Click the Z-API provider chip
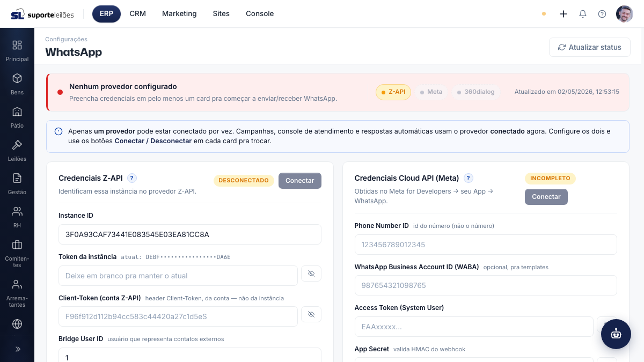644x362 pixels. click(393, 92)
